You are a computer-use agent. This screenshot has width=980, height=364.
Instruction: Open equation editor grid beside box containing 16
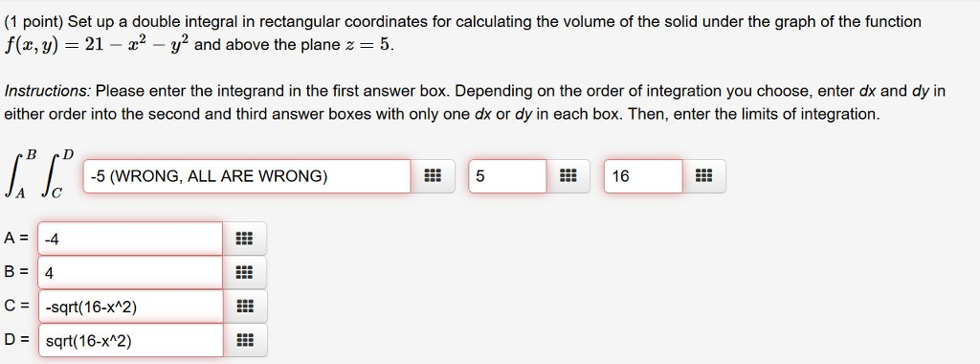click(x=703, y=176)
